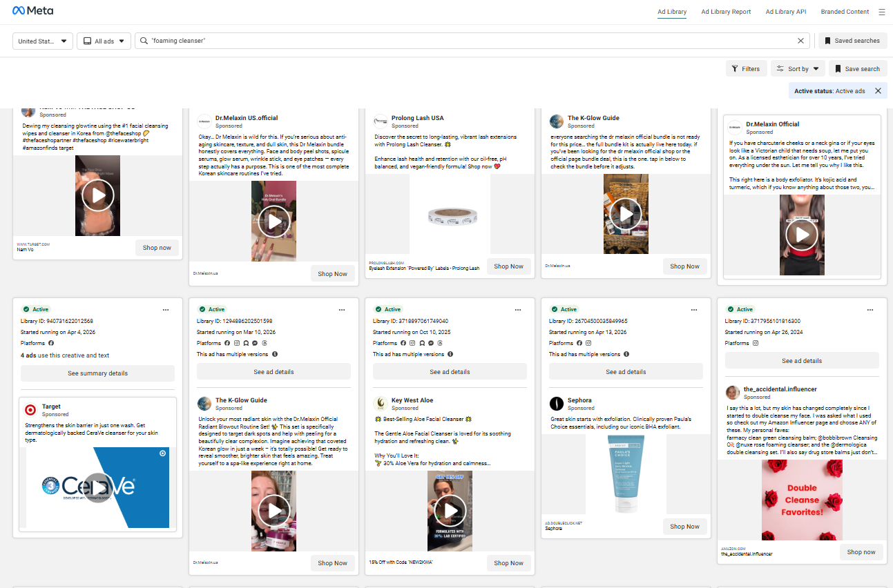This screenshot has width=893, height=588.
Task: Click "4 ads use this creative and text"
Action: pyautogui.click(x=65, y=356)
